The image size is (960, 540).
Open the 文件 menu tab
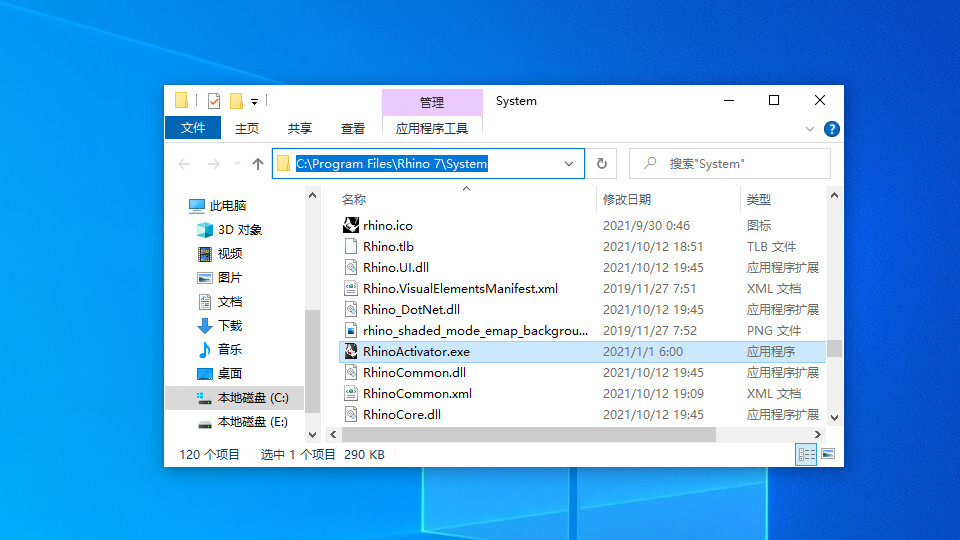click(193, 128)
